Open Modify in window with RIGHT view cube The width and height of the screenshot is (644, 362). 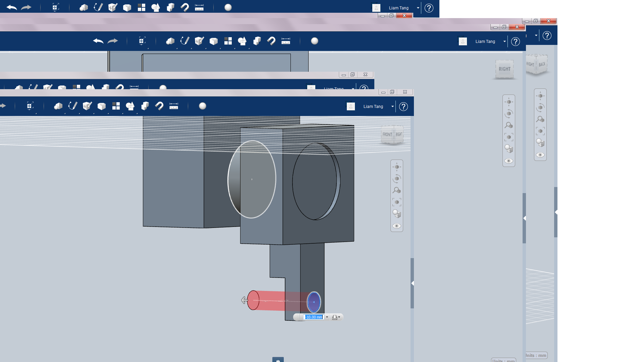point(214,41)
